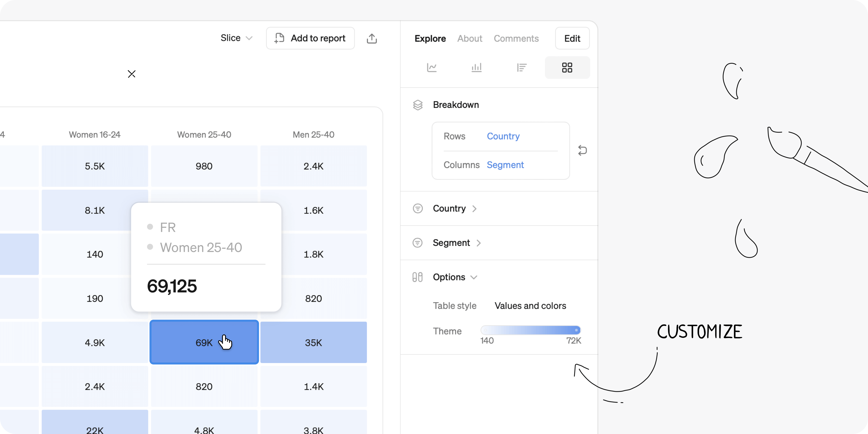The height and width of the screenshot is (434, 868).
Task: Select the line chart view icon
Action: (x=432, y=68)
